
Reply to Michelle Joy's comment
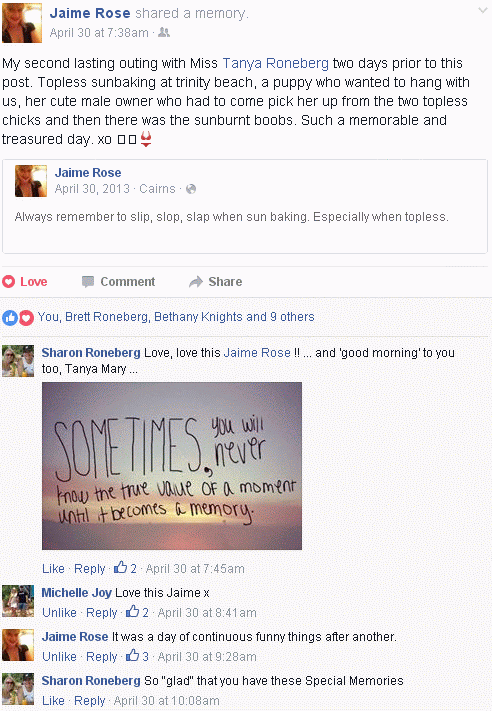[x=102, y=613]
